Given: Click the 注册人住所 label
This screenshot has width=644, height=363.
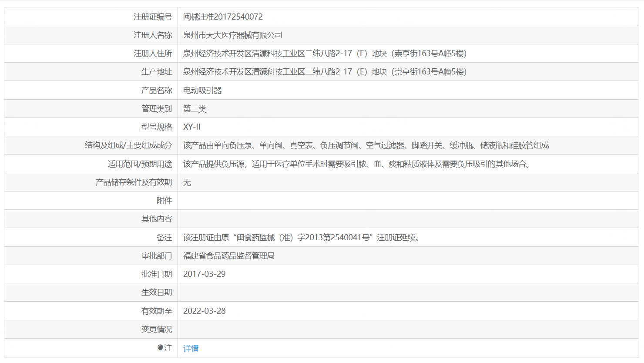Looking at the screenshot, I should (153, 54).
